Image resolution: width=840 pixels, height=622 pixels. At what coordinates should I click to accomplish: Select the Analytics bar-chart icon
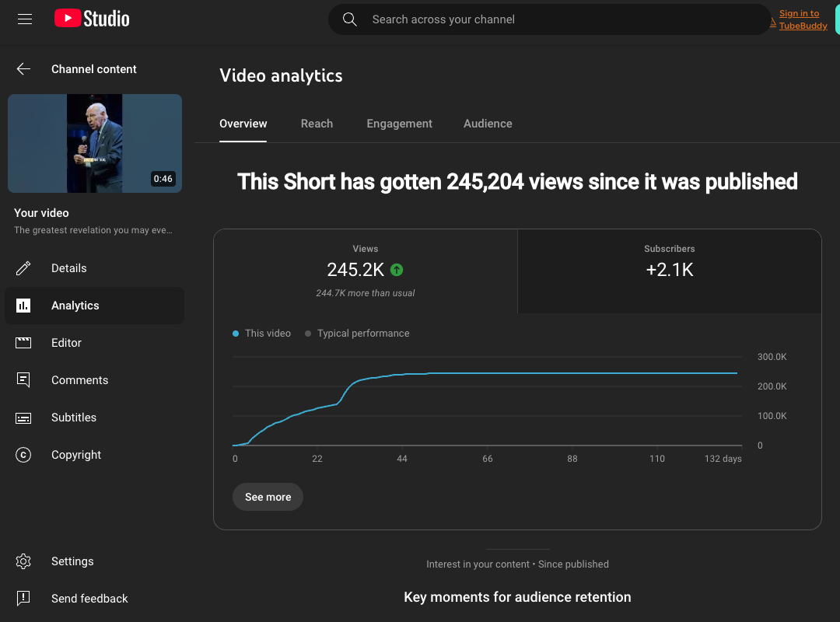coord(23,305)
